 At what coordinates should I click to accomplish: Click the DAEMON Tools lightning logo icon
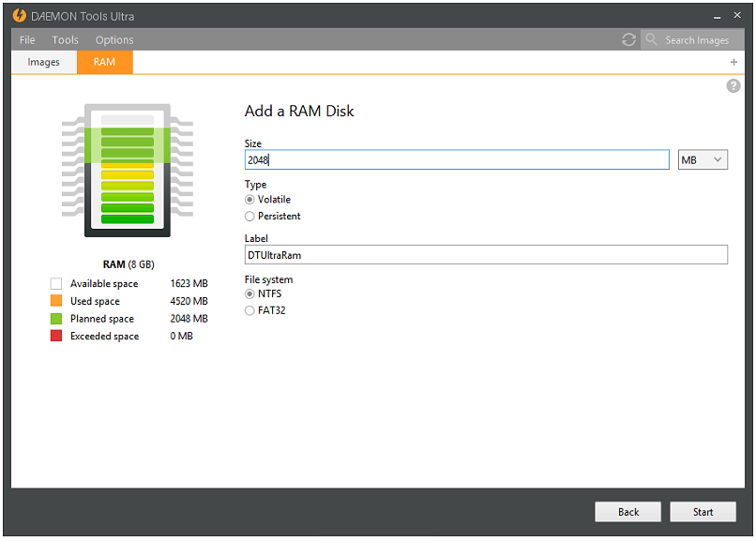[x=20, y=15]
